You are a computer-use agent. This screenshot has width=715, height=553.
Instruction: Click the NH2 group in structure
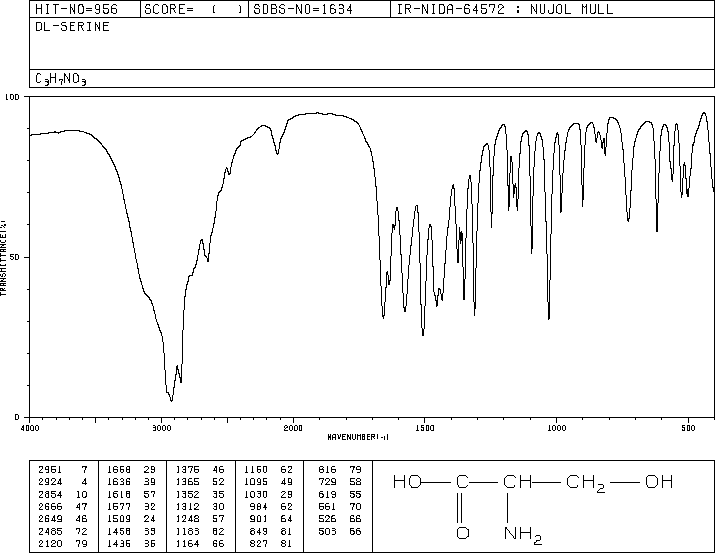coord(523,534)
